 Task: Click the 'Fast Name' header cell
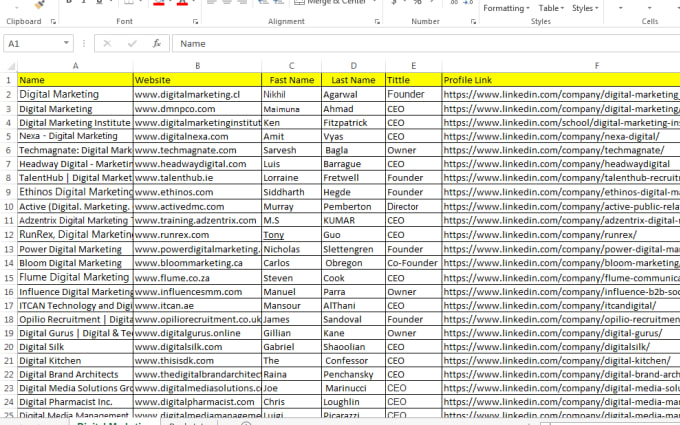coord(291,80)
